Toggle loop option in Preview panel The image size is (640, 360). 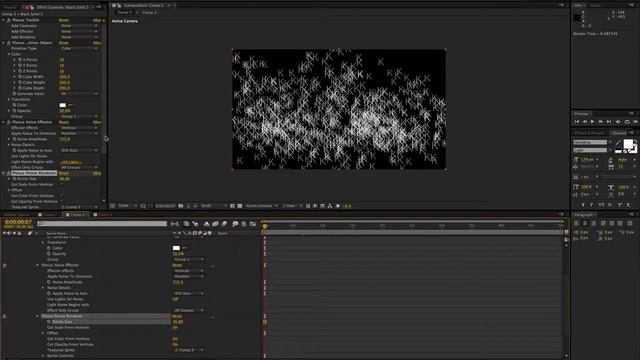627,122
